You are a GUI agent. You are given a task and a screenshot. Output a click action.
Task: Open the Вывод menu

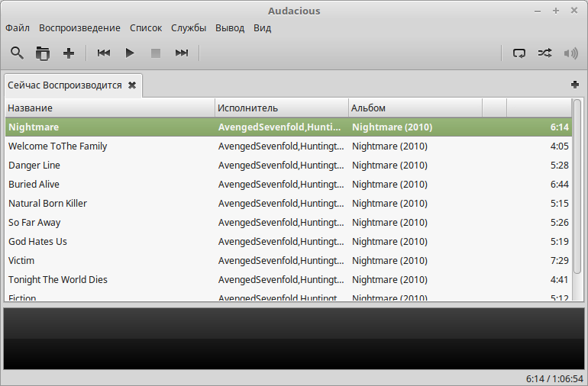click(x=230, y=28)
